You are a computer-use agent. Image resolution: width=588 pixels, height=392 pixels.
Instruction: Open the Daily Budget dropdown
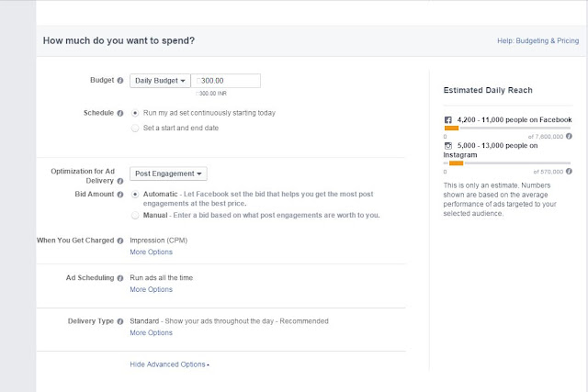(x=160, y=81)
